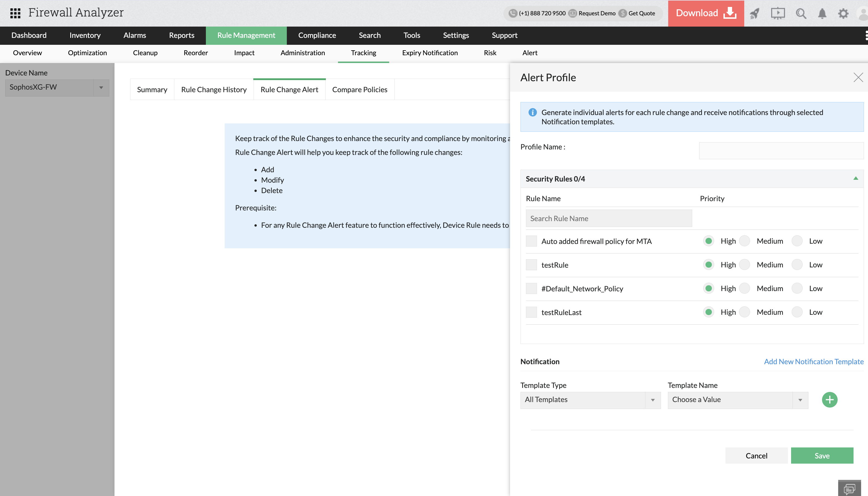
Task: Click the rocket launch icon in header
Action: tap(755, 13)
